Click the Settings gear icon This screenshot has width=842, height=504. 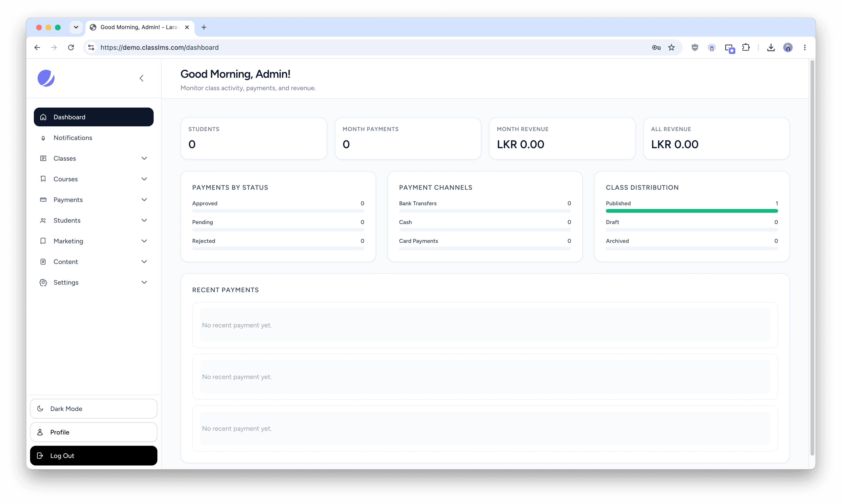pos(43,283)
